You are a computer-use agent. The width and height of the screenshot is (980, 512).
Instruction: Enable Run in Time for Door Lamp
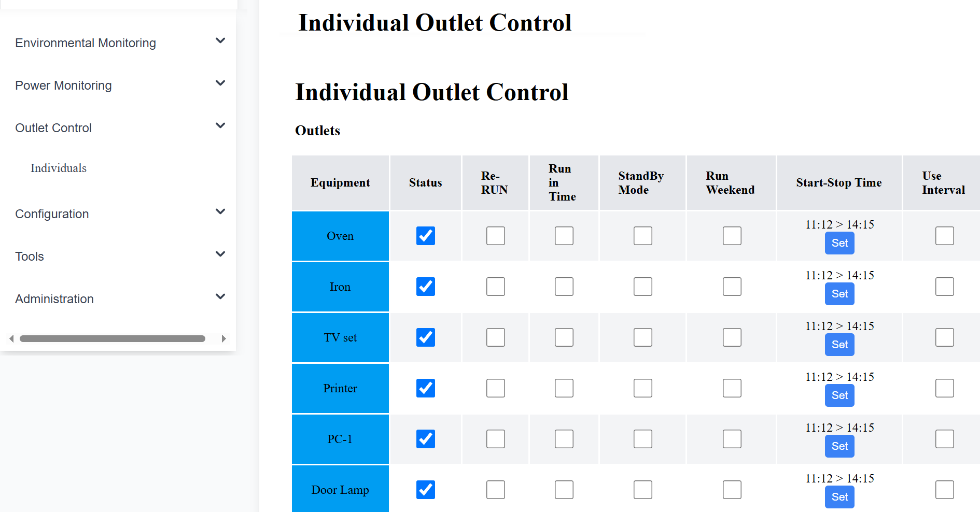coord(564,490)
